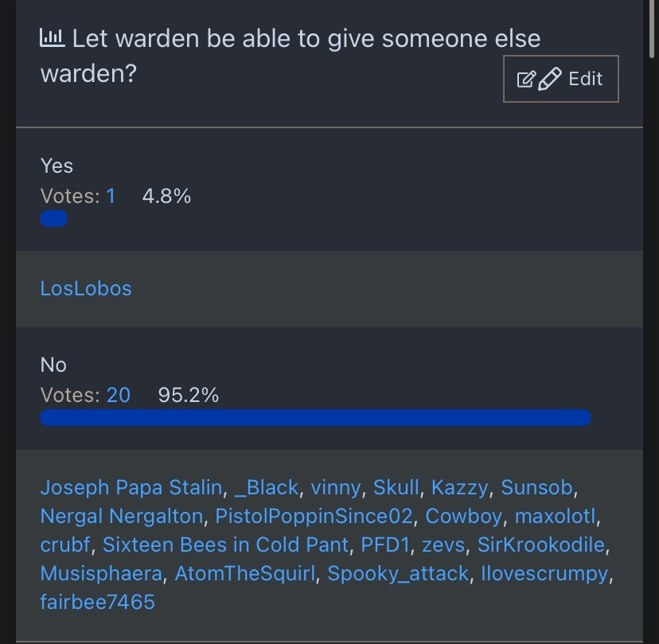This screenshot has height=644, width=659.
Task: Open _Black's user profile
Action: click(x=266, y=487)
